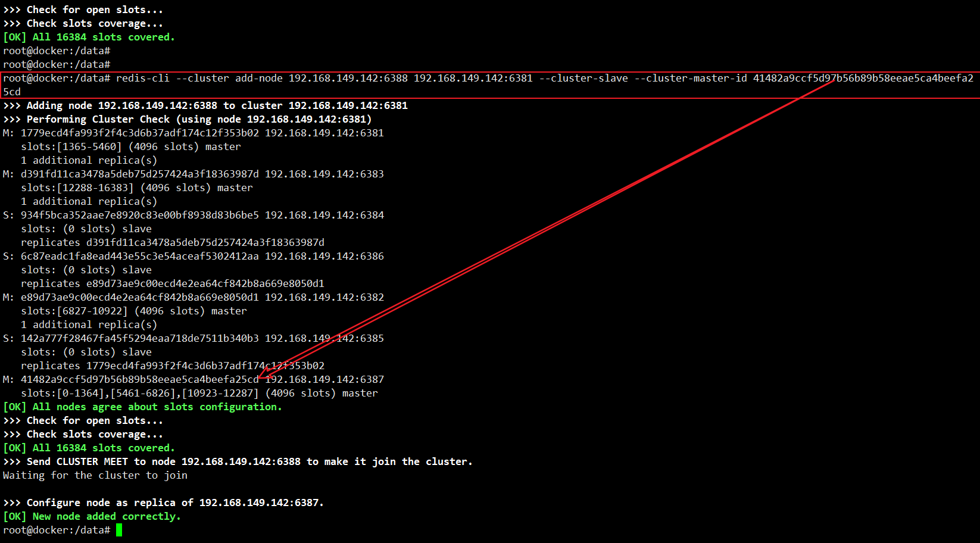The width and height of the screenshot is (980, 543).
Task: Click address 192.168.149.142:6383 on master line
Action: [x=324, y=174]
